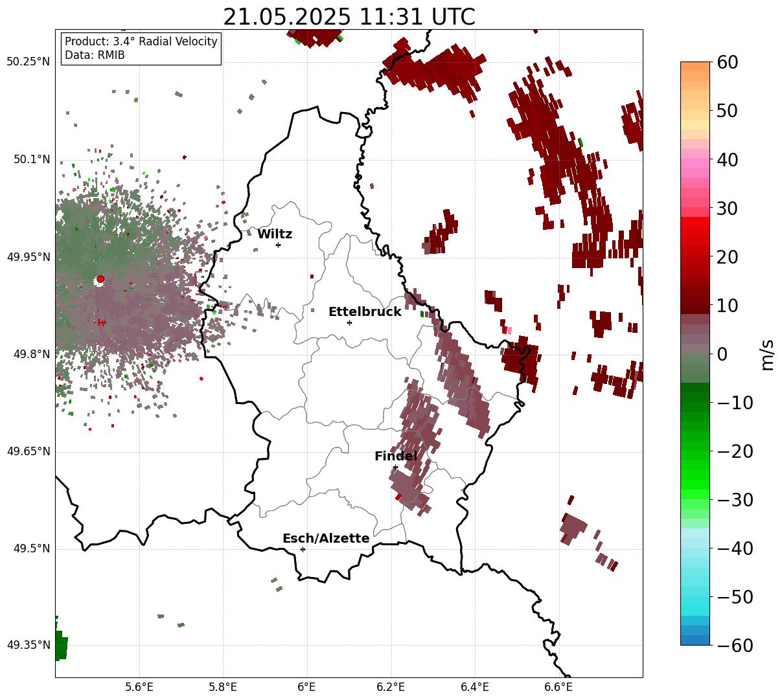Viewport: 782px width, 700px height.
Task: Click the colorbar −10 tick label
Action: pyautogui.click(x=735, y=403)
